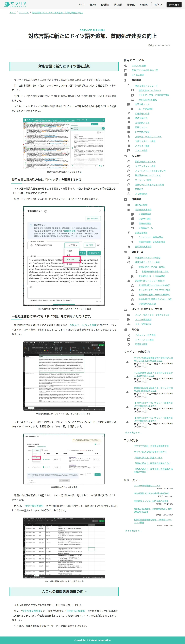Open the in-article 一括指示ツール(バッチ処理) link
Image resolution: width=185 pixels, height=644 pixels.
tap(82, 325)
